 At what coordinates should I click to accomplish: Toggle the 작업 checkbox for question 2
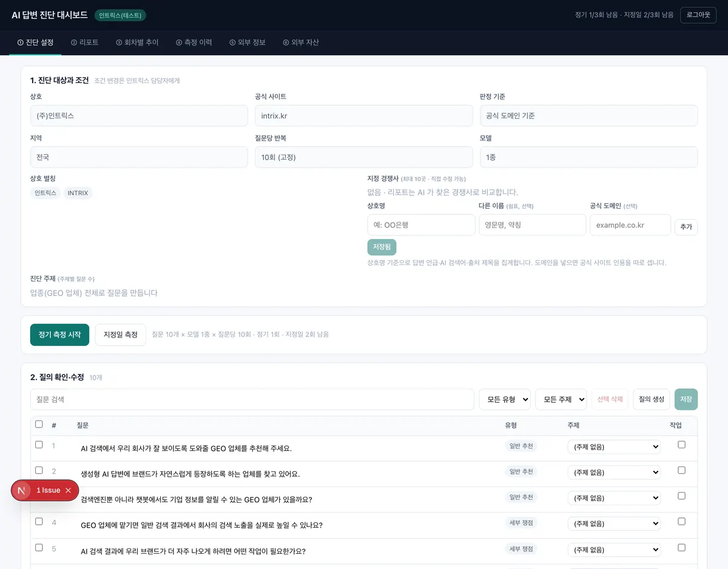[x=681, y=470]
